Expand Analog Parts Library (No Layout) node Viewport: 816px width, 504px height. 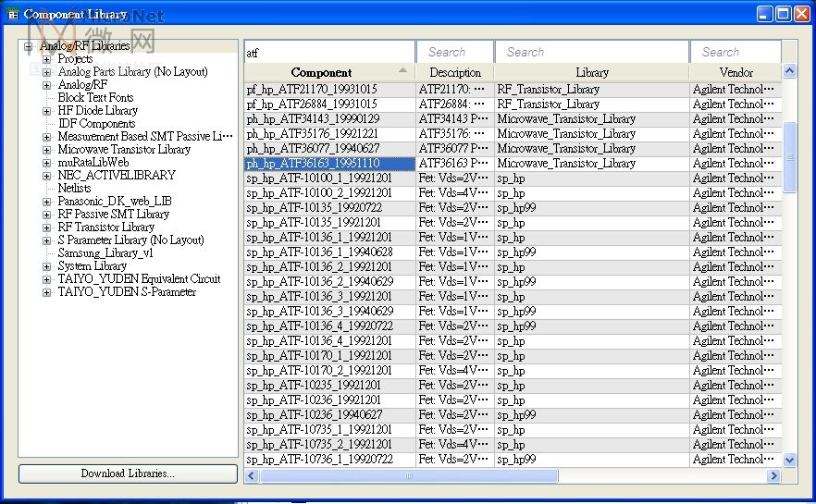coord(47,72)
